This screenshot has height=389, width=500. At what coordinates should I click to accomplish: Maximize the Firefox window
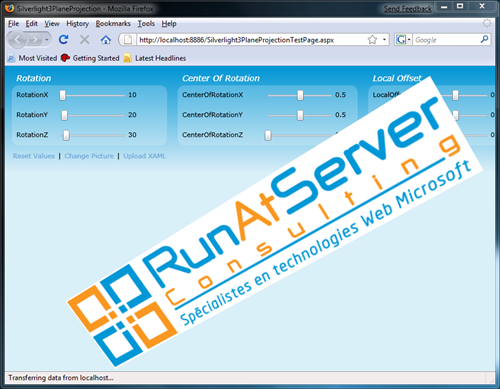(460, 6)
